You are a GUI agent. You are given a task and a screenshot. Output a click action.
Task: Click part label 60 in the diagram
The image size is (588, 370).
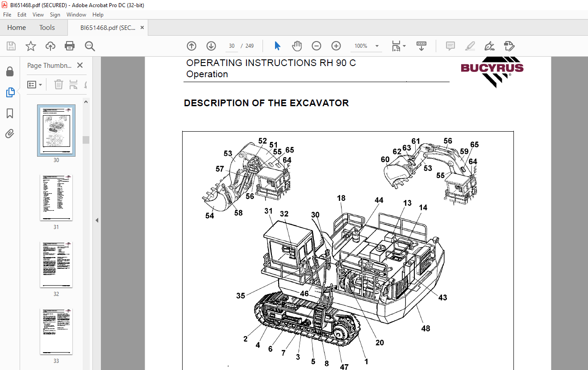385,159
